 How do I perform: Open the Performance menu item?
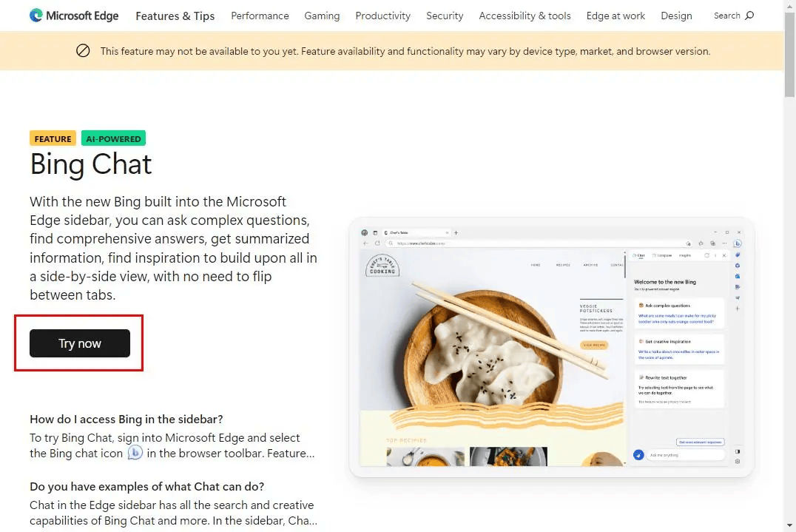[260, 16]
